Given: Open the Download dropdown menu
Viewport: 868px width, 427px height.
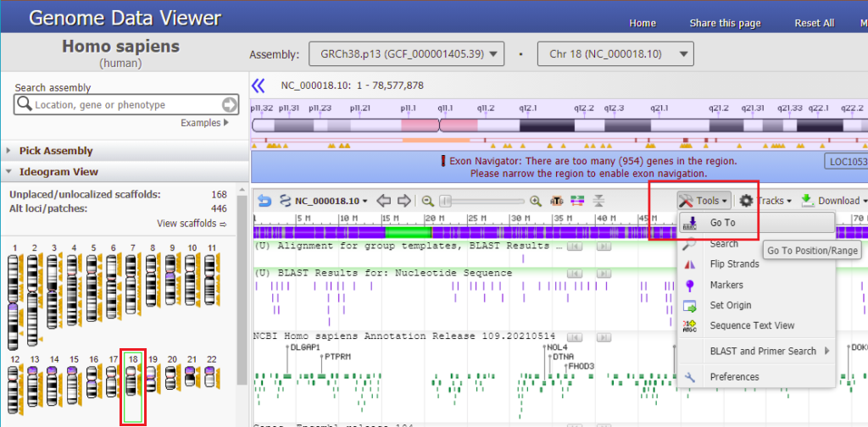Looking at the screenshot, I should point(833,201).
